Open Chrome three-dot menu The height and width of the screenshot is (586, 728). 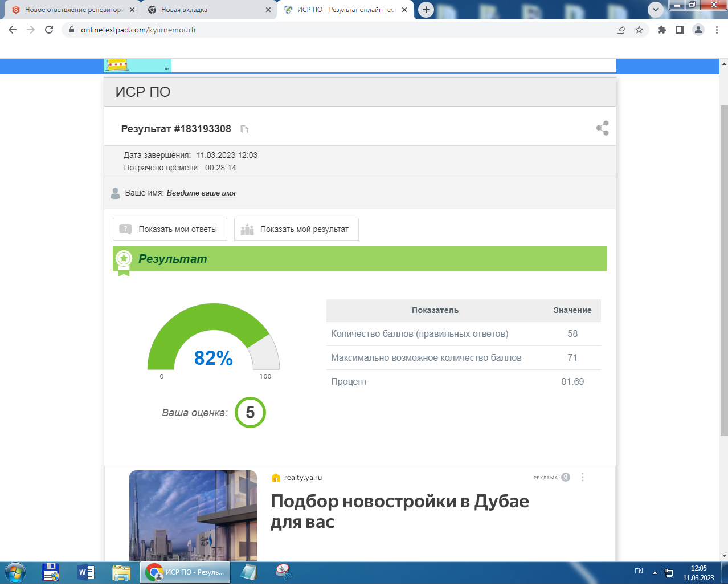(717, 30)
